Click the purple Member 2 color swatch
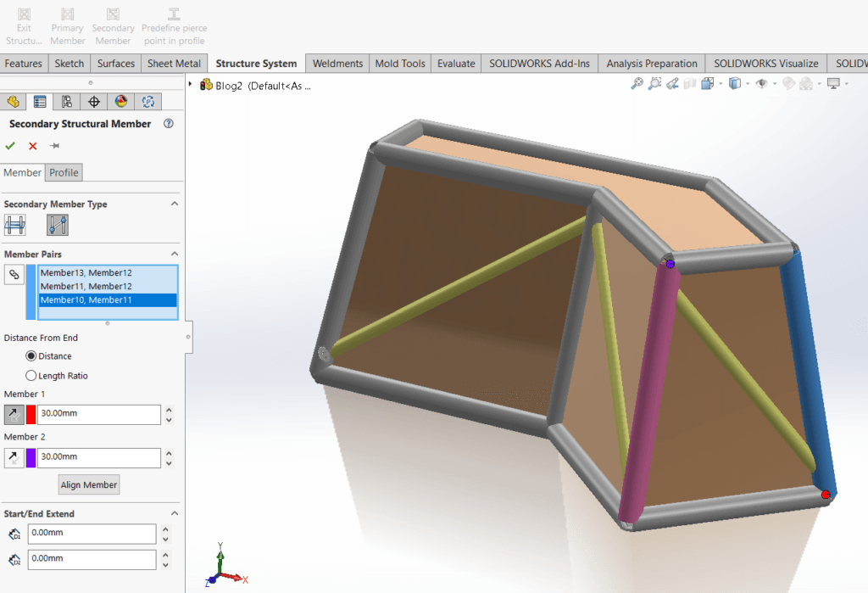The image size is (868, 593). 31,458
